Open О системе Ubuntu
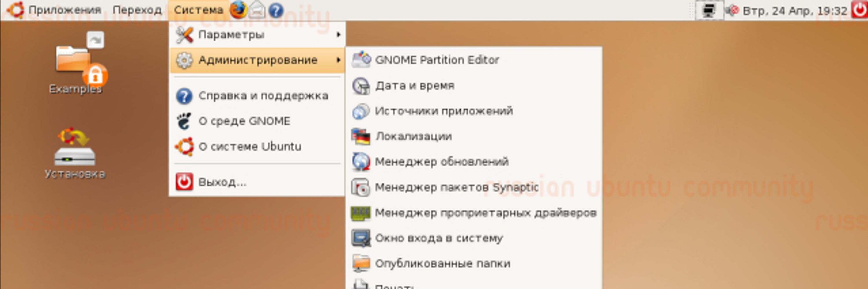868x289 pixels. [x=258, y=147]
